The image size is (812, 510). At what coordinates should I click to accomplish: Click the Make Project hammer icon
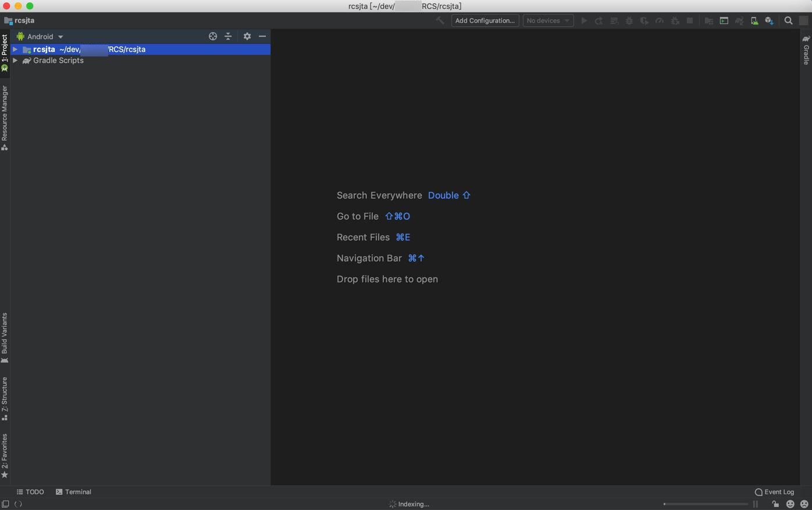tap(440, 20)
